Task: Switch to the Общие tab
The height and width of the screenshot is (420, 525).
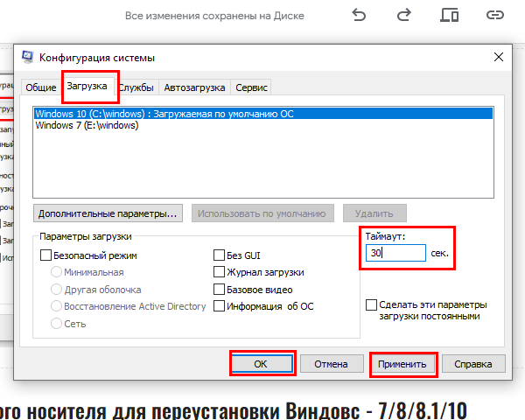Action: pos(41,87)
